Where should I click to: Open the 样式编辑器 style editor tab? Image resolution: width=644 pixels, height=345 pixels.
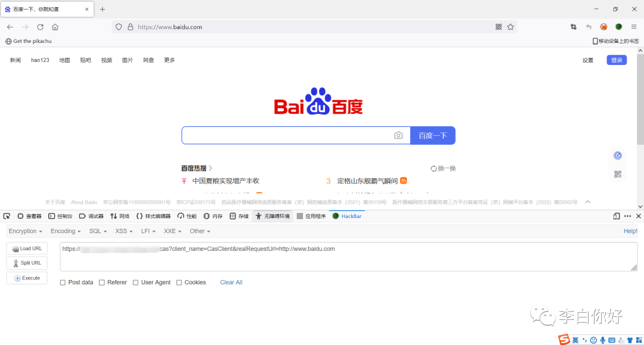click(x=153, y=216)
